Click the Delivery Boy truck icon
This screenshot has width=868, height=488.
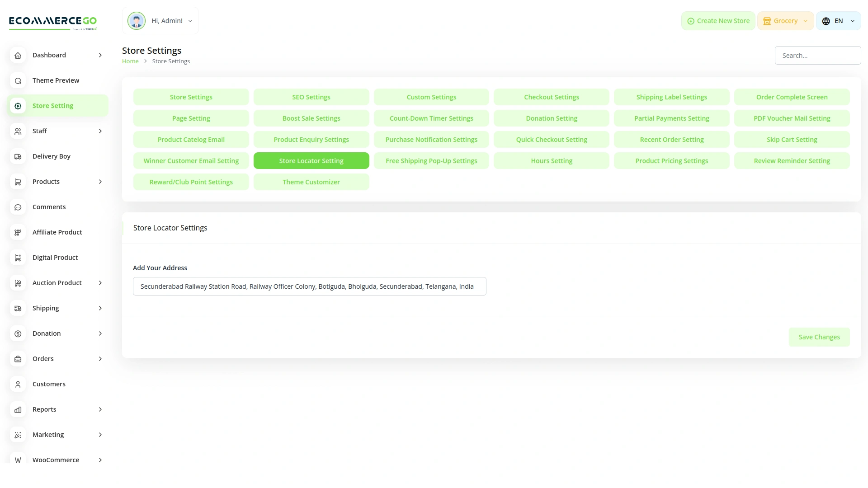[x=18, y=156]
